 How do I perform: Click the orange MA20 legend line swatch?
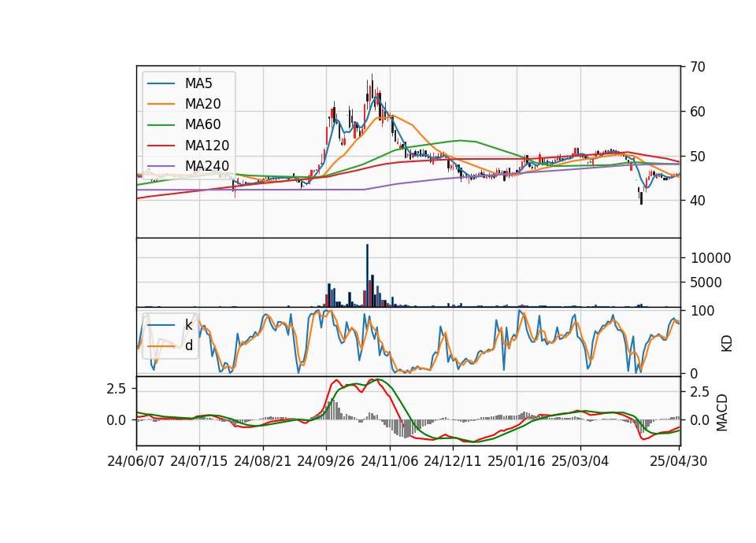pos(161,104)
